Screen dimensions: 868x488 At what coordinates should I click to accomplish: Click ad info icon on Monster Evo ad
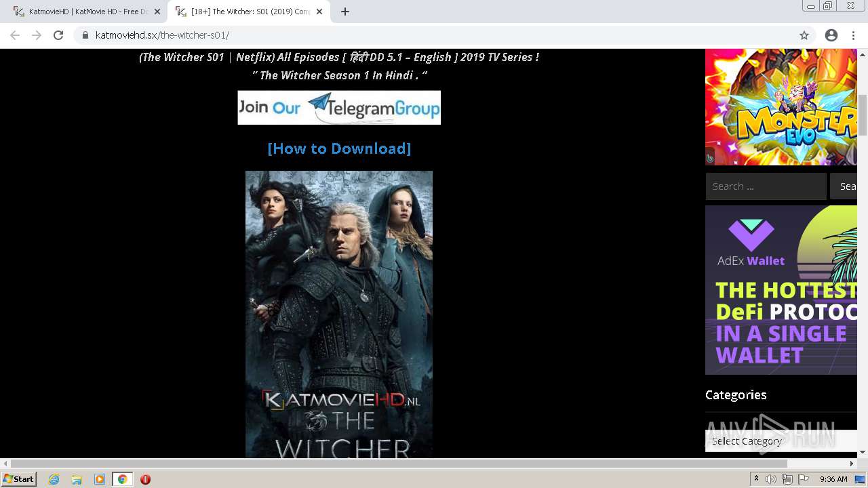click(710, 158)
